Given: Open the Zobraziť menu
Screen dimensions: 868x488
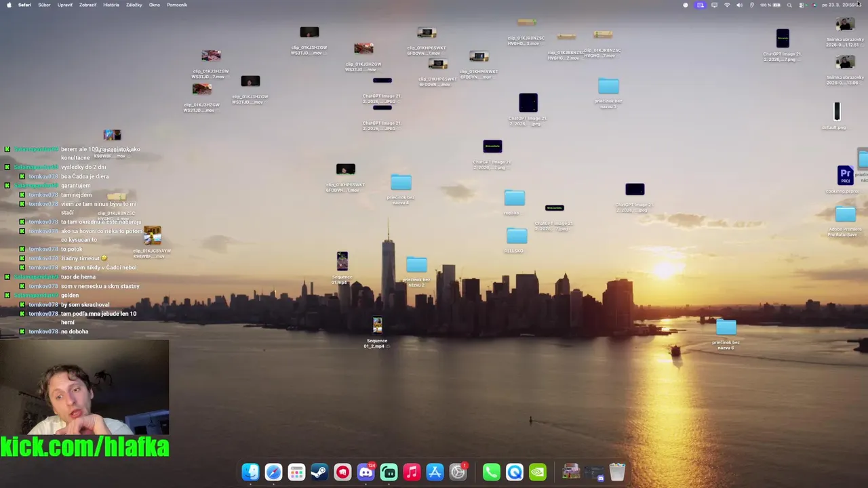Looking at the screenshot, I should click(87, 5).
